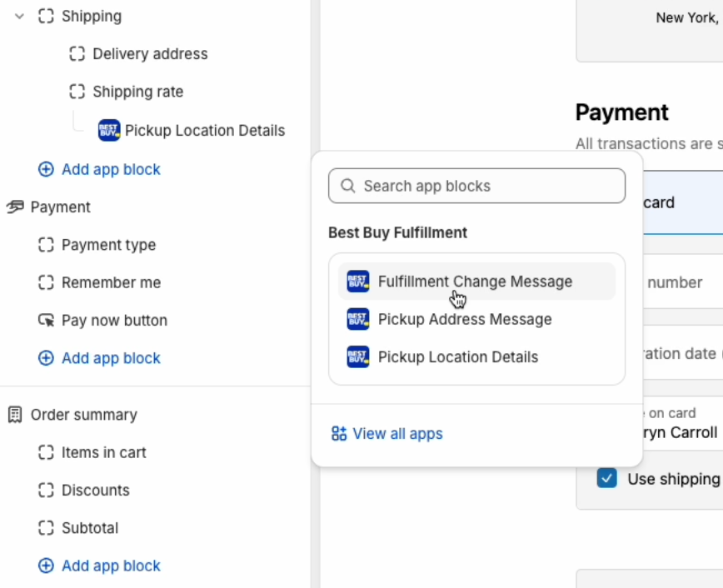Click the Discounts bracket icon
Image resolution: width=723 pixels, height=588 pixels.
[x=46, y=491]
